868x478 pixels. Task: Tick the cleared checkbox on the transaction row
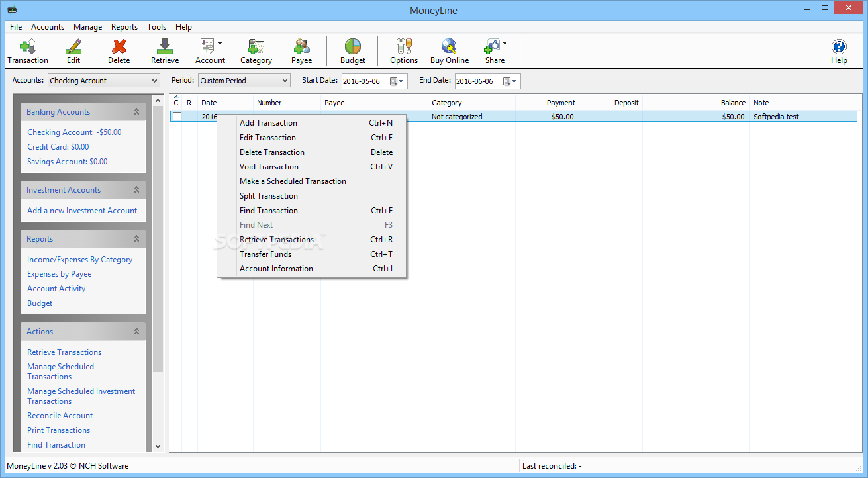[177, 117]
